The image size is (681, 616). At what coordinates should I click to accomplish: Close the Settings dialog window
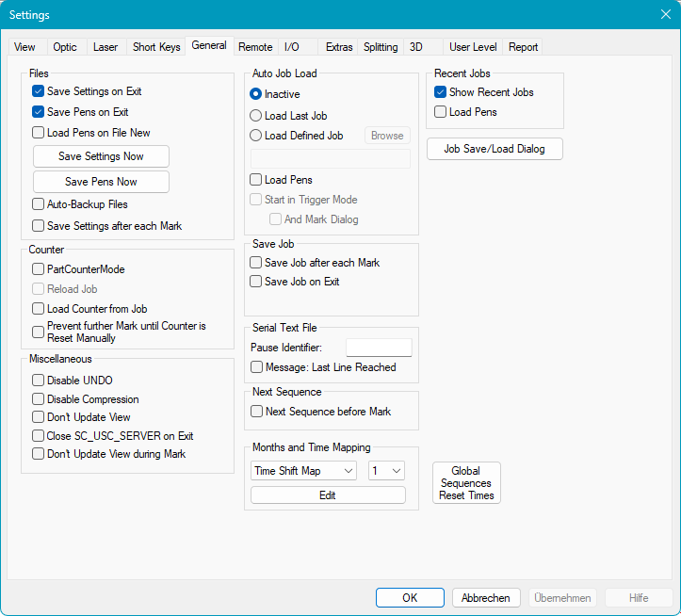[665, 14]
